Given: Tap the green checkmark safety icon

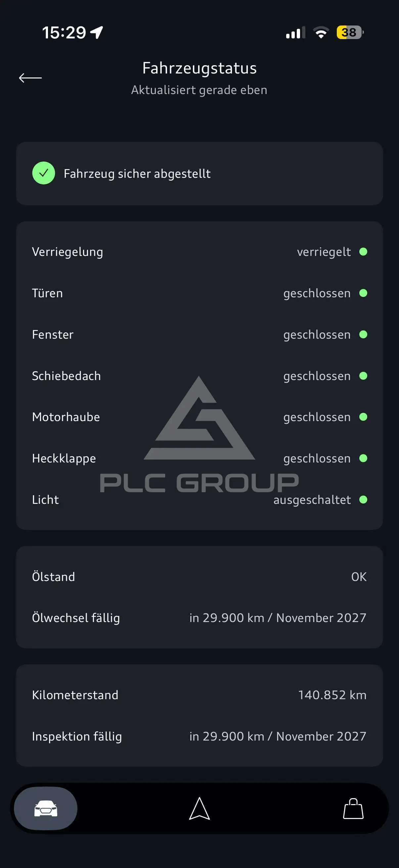Looking at the screenshot, I should tap(43, 173).
